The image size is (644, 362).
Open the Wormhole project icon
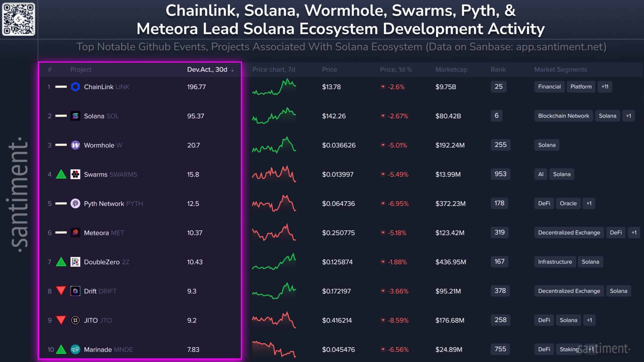75,145
